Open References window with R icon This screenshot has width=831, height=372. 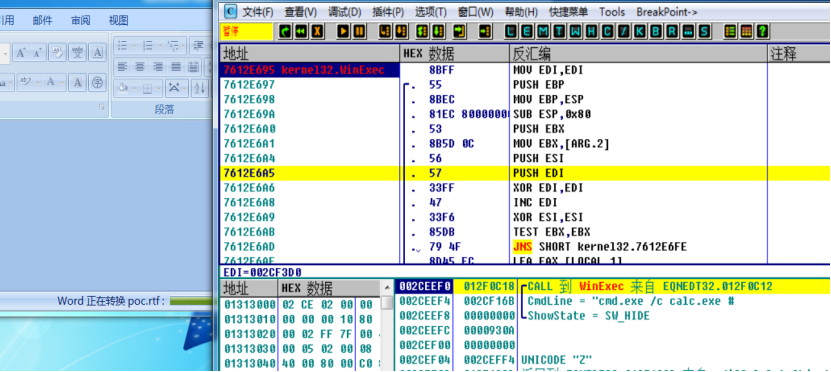[672, 32]
